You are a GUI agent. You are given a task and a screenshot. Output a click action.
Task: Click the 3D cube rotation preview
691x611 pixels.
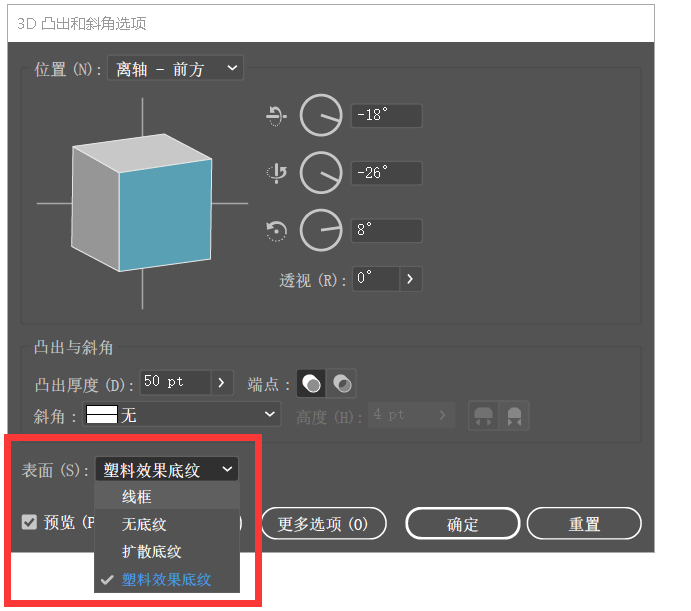(142, 203)
